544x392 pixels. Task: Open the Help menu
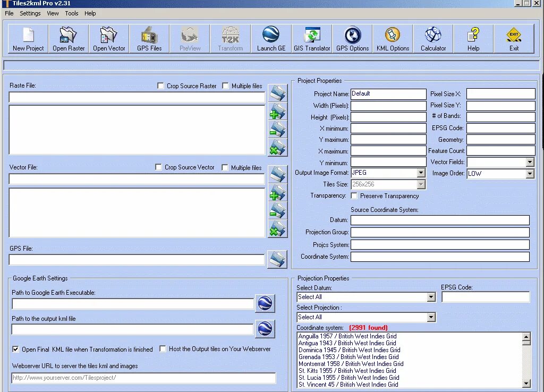[x=90, y=13]
